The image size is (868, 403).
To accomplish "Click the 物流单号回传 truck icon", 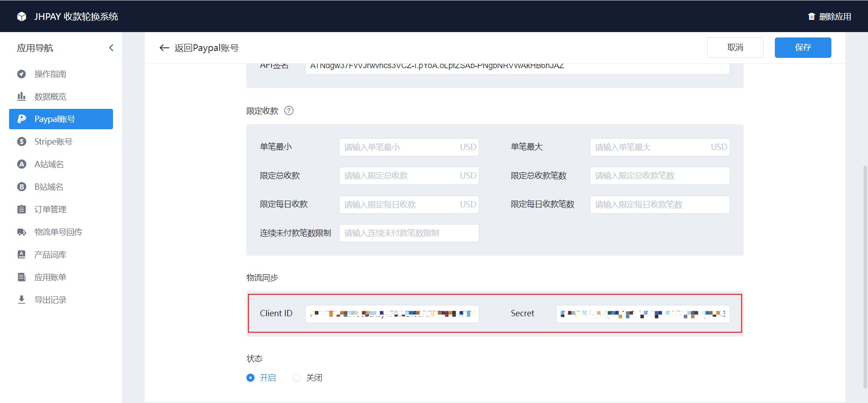I will pyautogui.click(x=22, y=232).
